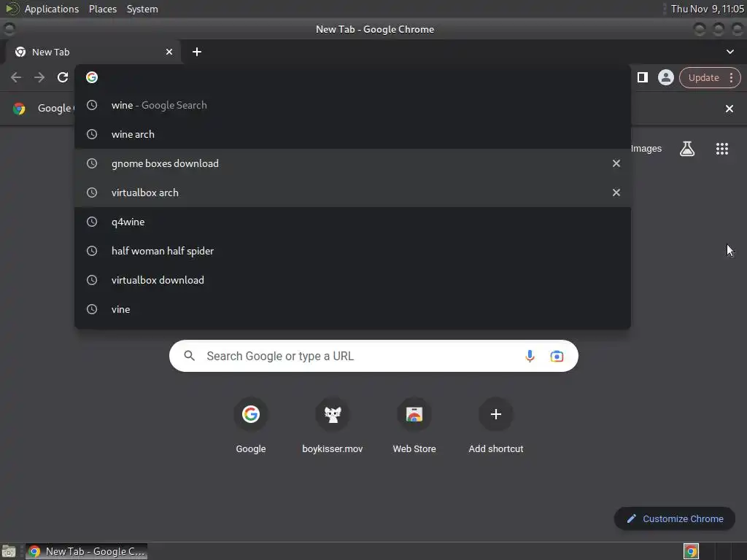Select 'half woman half spider' suggestion
This screenshot has width=747, height=560.
[x=352, y=251]
